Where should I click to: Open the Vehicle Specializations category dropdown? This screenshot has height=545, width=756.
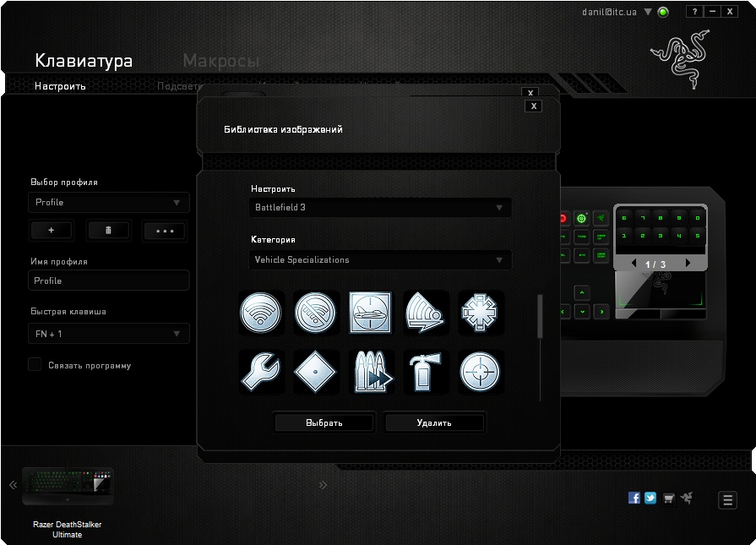tap(380, 260)
